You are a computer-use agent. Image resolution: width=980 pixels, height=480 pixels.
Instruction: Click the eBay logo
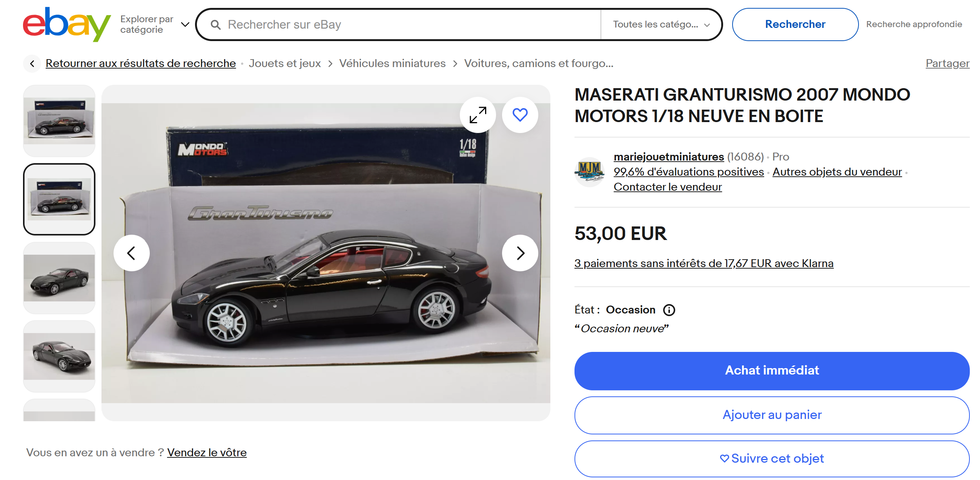[x=66, y=24]
